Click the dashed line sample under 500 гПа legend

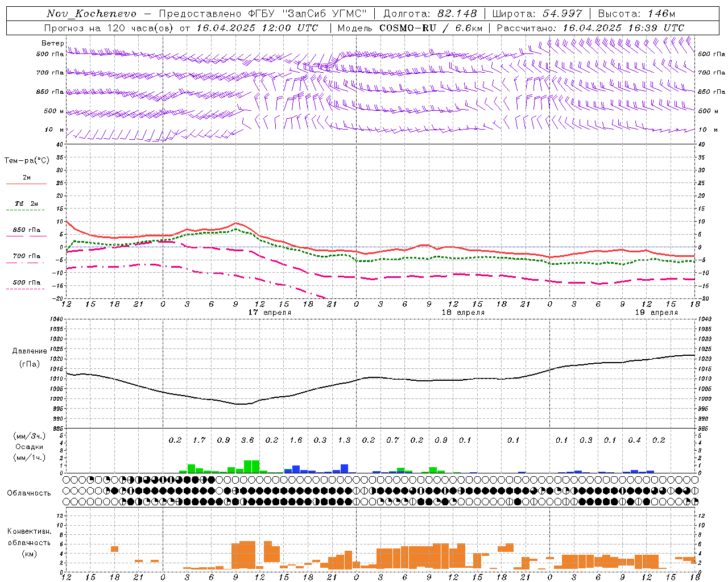(26, 289)
